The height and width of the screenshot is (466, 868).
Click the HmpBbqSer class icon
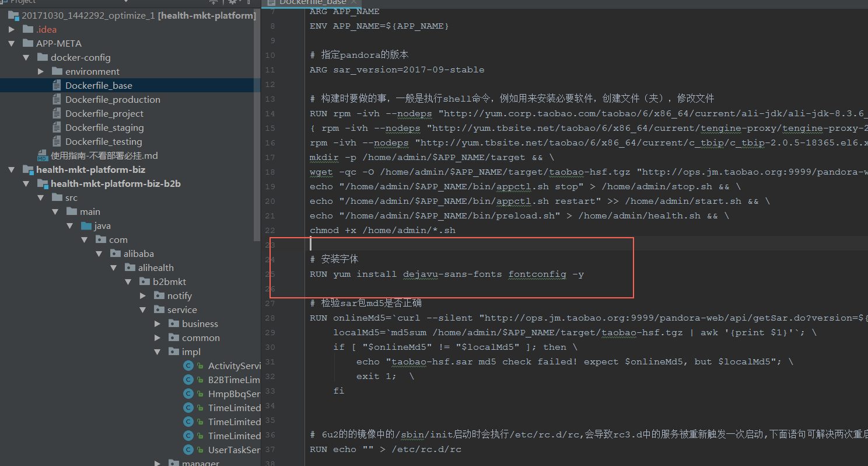pyautogui.click(x=188, y=394)
